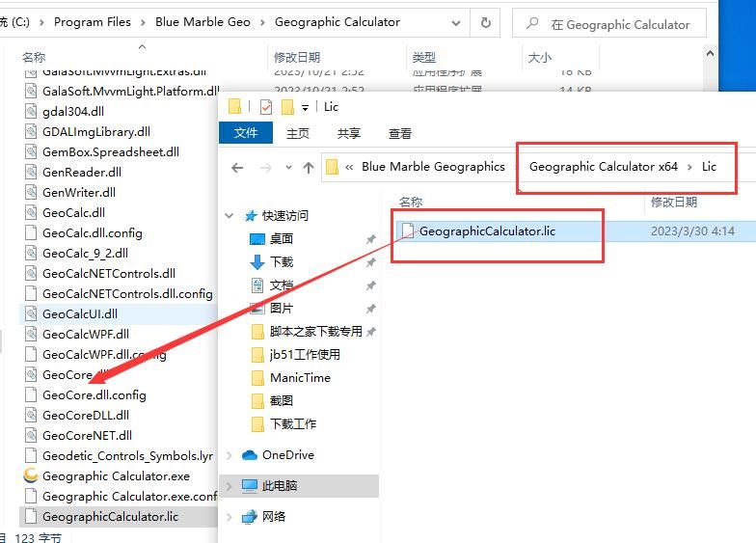This screenshot has height=543, width=756.
Task: Expand the OneDrive tree node
Action: (x=229, y=455)
